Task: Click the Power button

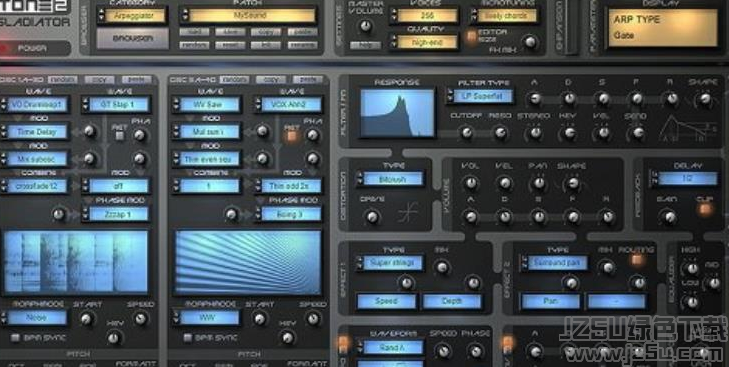Action: click(35, 48)
